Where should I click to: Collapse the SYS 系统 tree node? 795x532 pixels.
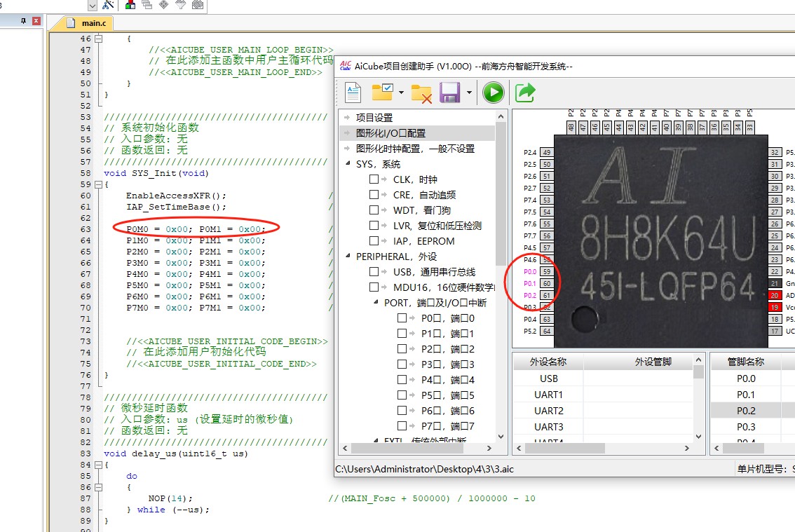(348, 163)
